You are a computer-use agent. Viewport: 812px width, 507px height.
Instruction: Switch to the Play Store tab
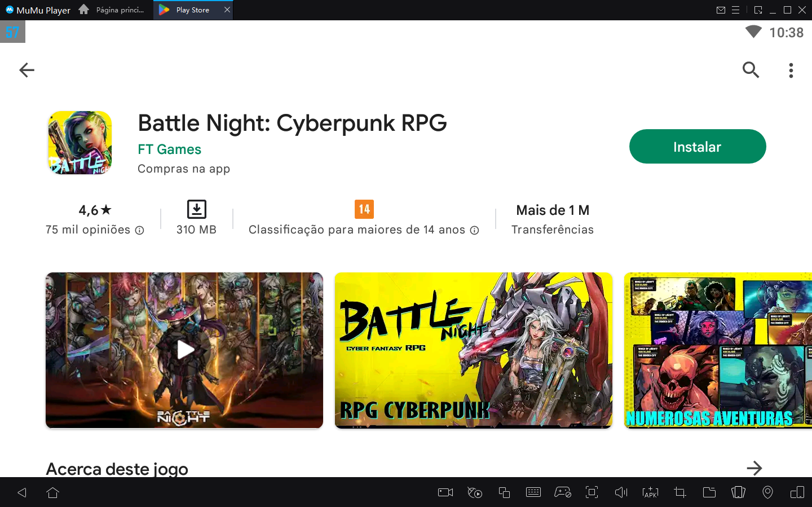coord(192,10)
